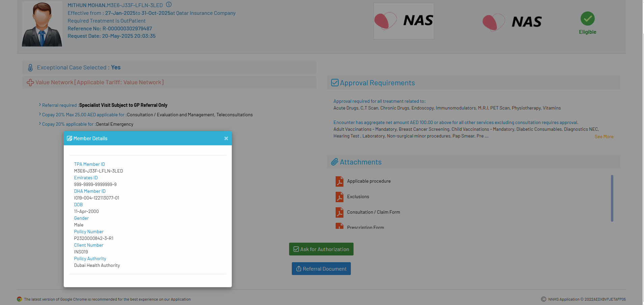Click the copyright icon in the footer
The height and width of the screenshot is (305, 644).
(543, 299)
